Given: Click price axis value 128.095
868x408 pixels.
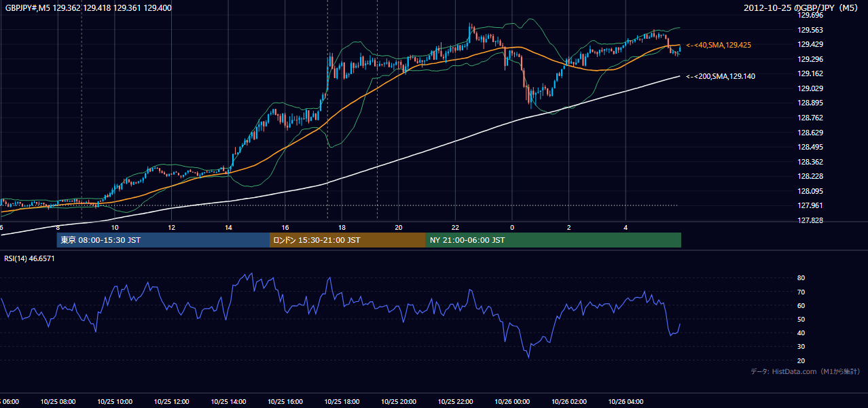Looking at the screenshot, I should (x=810, y=191).
